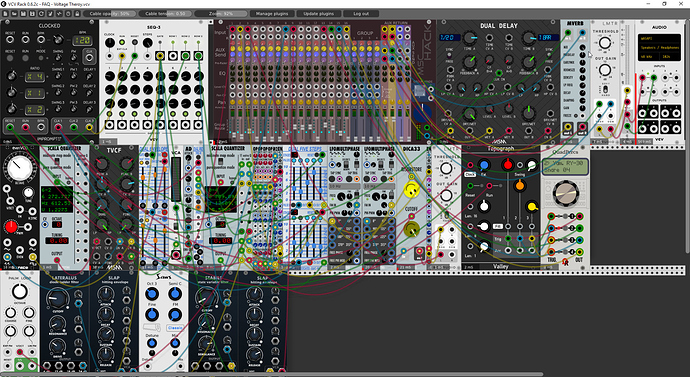Viewport: 690px width, 377px height.
Task: Click MVERB DECAY knob
Action: [x=583, y=93]
